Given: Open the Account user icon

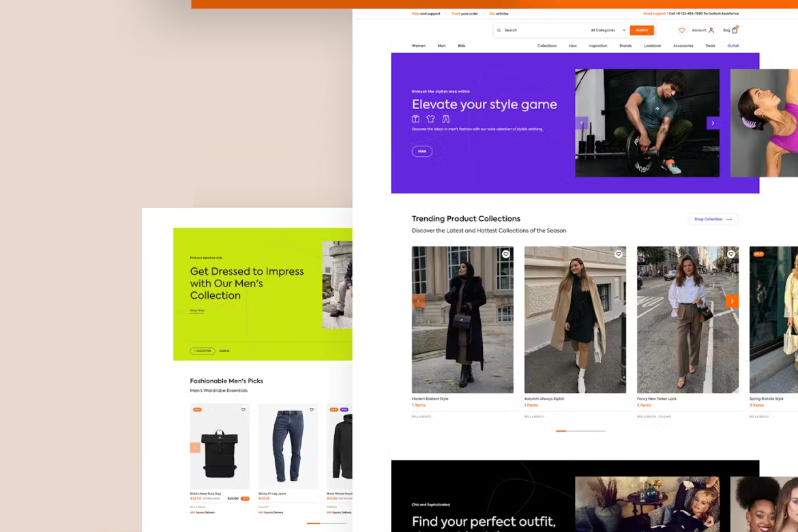Looking at the screenshot, I should [711, 31].
